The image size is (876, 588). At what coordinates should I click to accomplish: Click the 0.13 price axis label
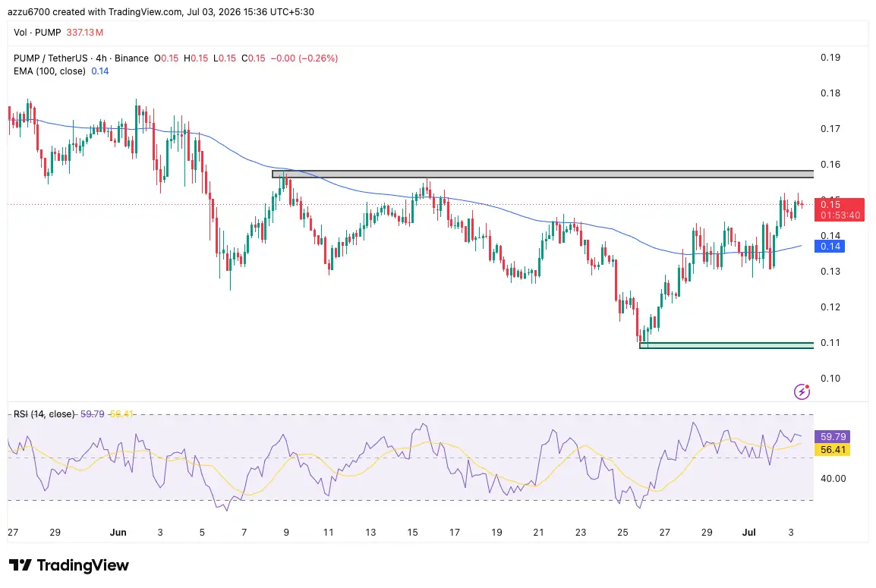coord(830,271)
